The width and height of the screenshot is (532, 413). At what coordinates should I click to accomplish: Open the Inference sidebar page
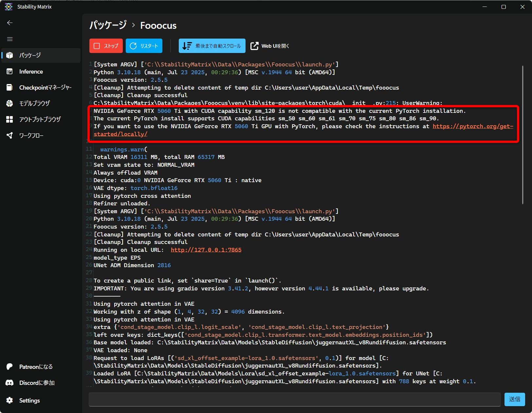coord(31,72)
